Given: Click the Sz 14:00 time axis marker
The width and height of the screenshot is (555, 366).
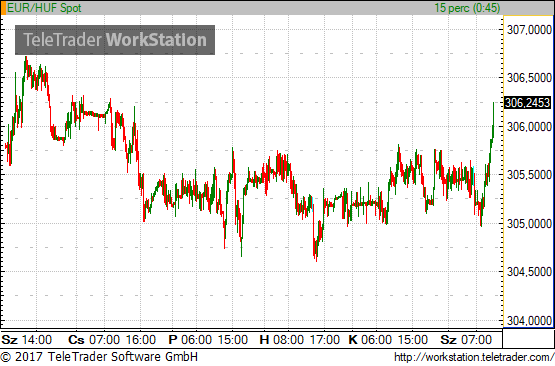Looking at the screenshot, I should click(x=27, y=340).
